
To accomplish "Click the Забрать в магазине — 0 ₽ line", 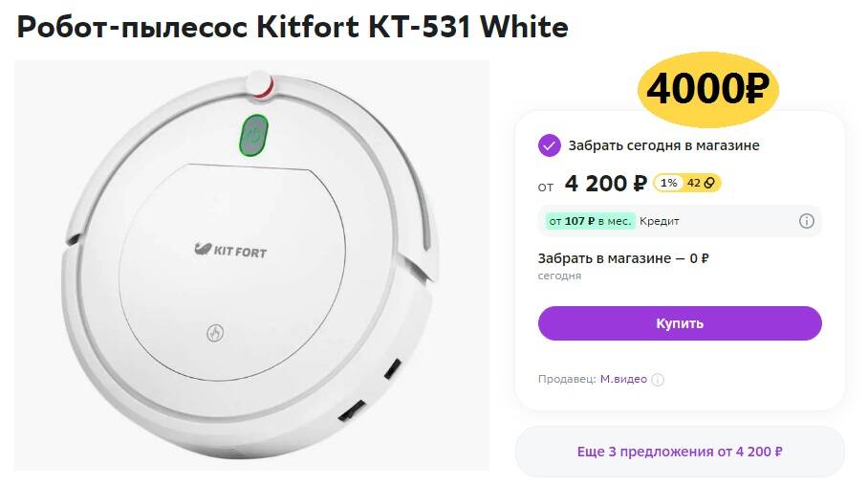I will pyautogui.click(x=623, y=258).
